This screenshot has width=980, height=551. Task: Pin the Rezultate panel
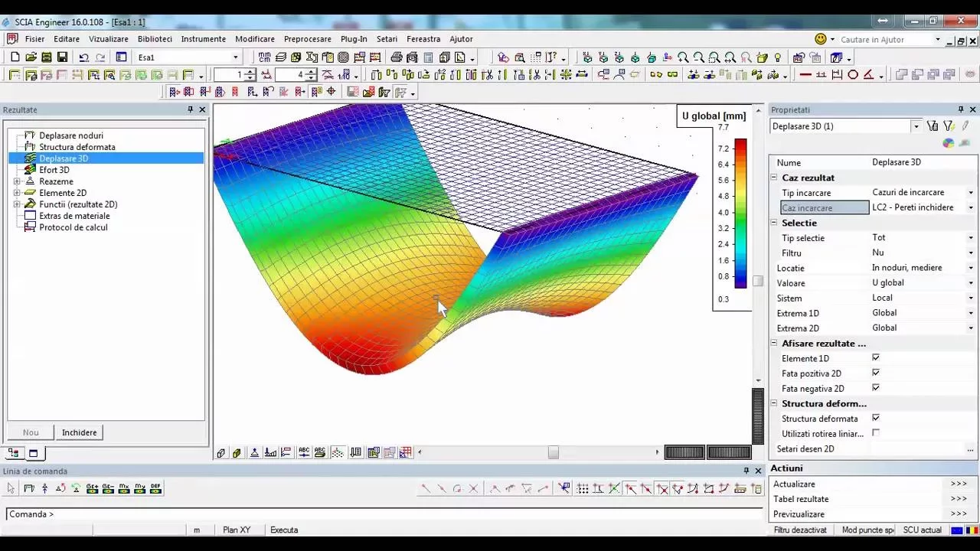tap(191, 109)
